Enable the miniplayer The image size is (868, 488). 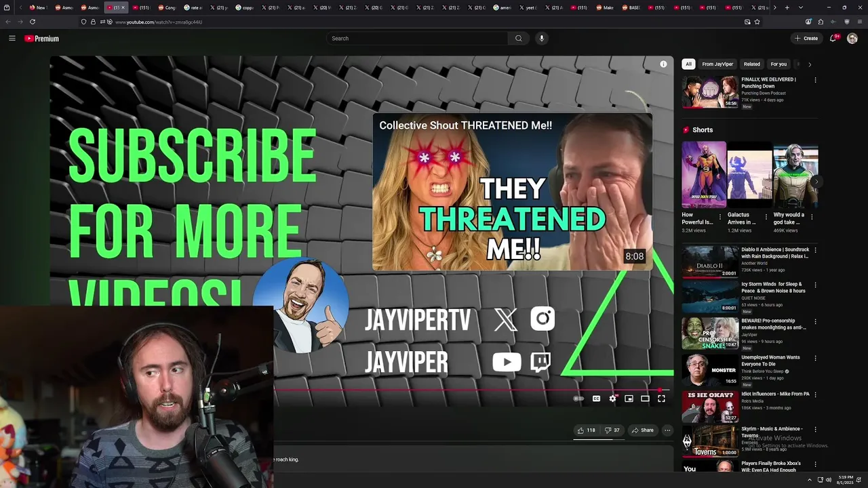629,399
